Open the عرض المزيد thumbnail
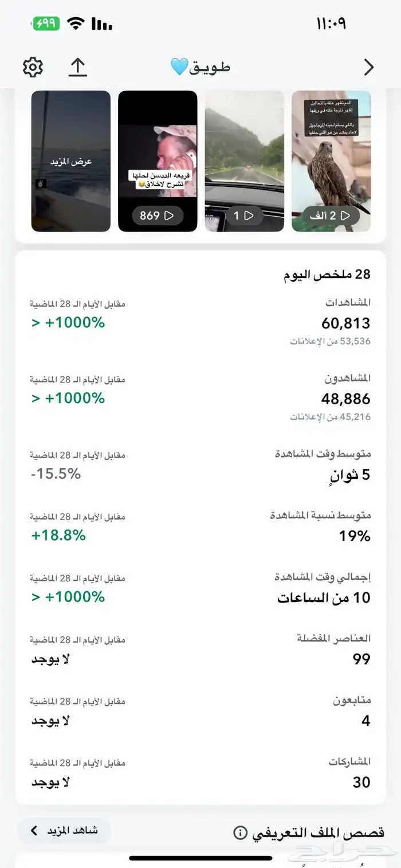The height and width of the screenshot is (868, 401). tap(71, 161)
